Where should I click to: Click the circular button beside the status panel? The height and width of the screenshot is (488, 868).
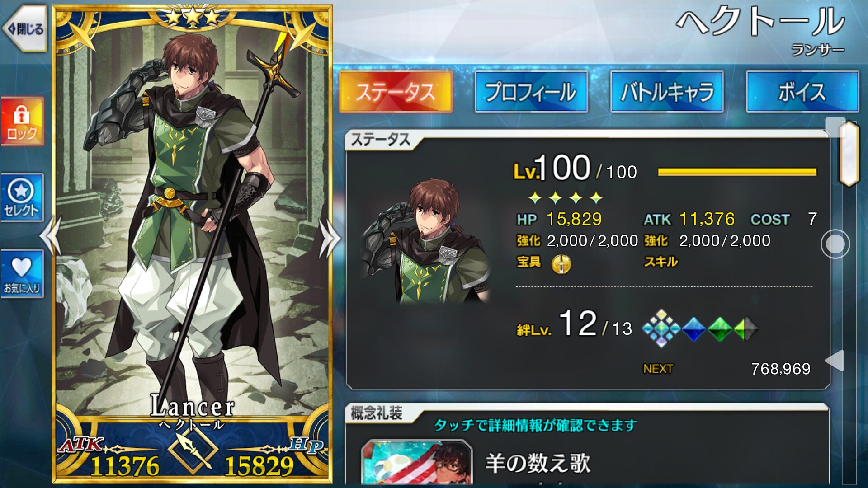coord(835,244)
